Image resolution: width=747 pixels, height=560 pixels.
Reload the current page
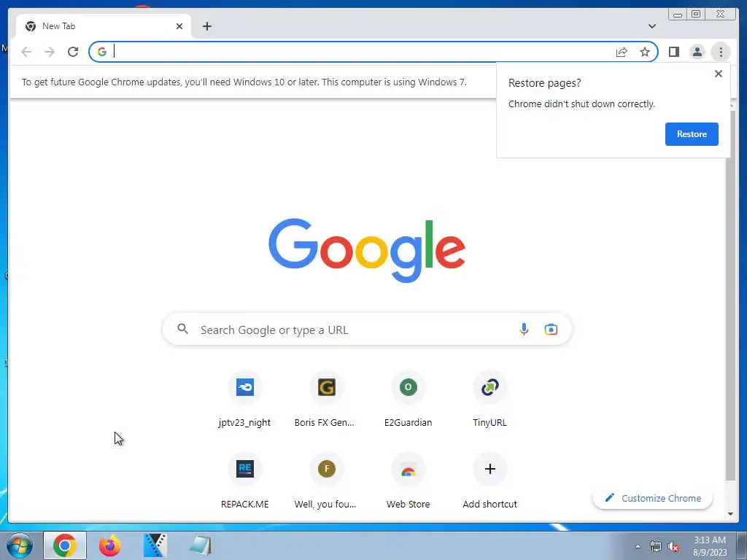[x=73, y=52]
